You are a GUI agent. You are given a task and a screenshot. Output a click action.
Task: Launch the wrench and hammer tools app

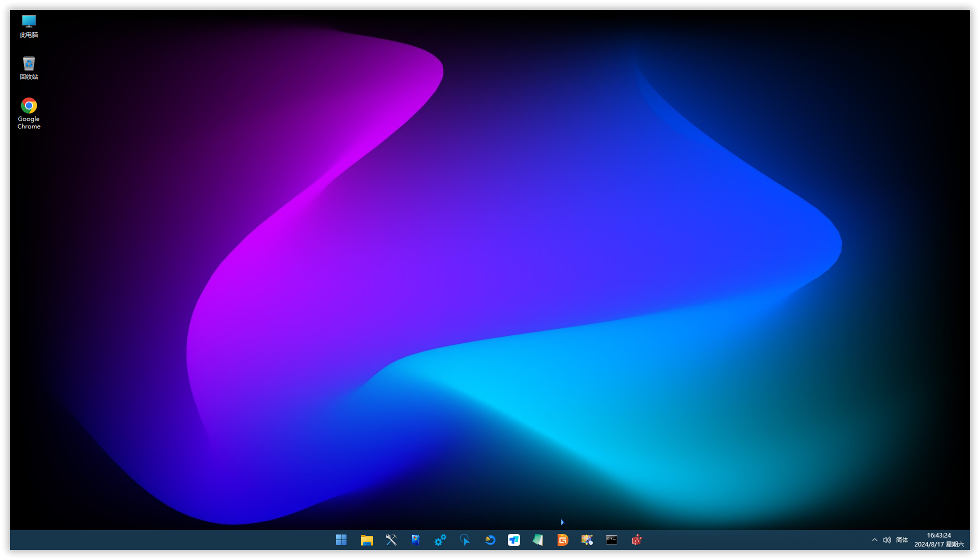coord(391,540)
